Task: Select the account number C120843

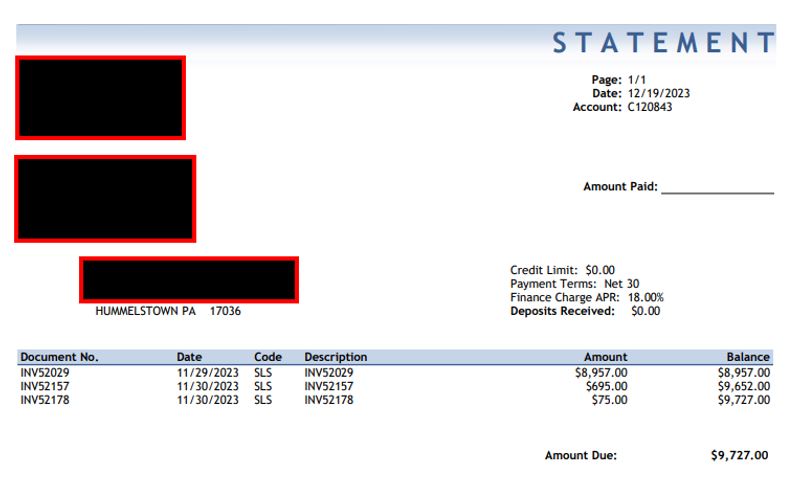Action: (649, 107)
